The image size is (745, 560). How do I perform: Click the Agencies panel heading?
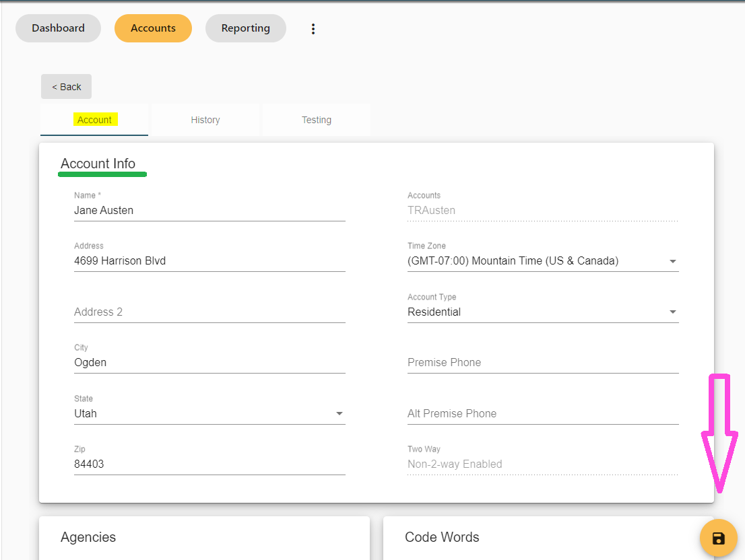[88, 537]
